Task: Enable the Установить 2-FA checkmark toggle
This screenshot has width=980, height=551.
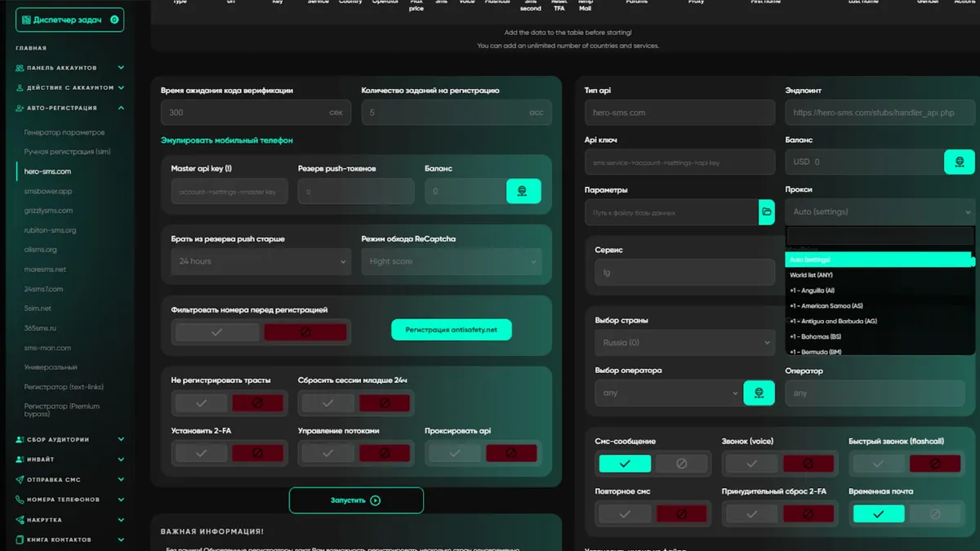Action: point(201,452)
